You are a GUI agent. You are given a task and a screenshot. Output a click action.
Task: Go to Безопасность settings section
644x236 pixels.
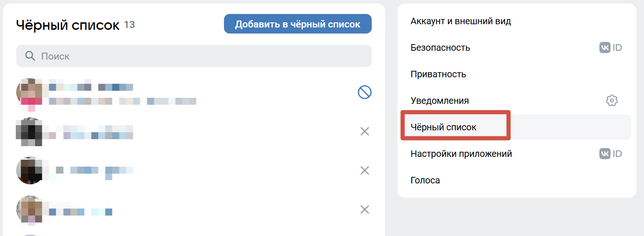(440, 47)
